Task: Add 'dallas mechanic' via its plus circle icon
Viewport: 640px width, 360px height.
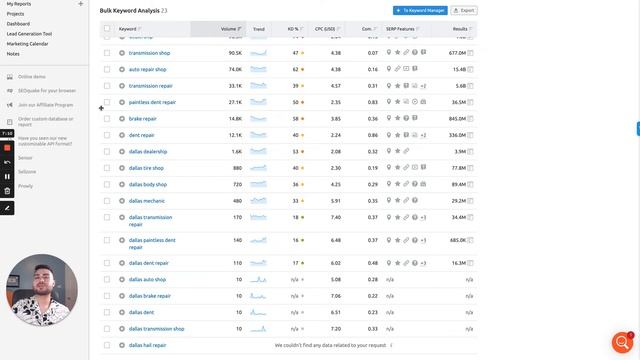Action: (x=122, y=201)
